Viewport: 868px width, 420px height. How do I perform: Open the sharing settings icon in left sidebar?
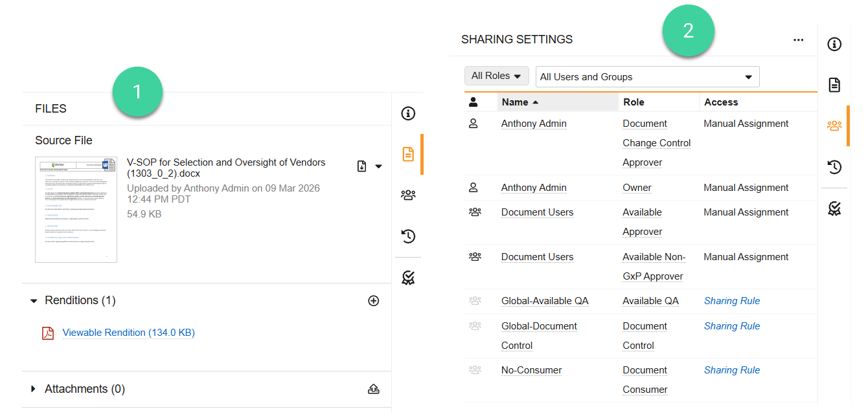[408, 195]
